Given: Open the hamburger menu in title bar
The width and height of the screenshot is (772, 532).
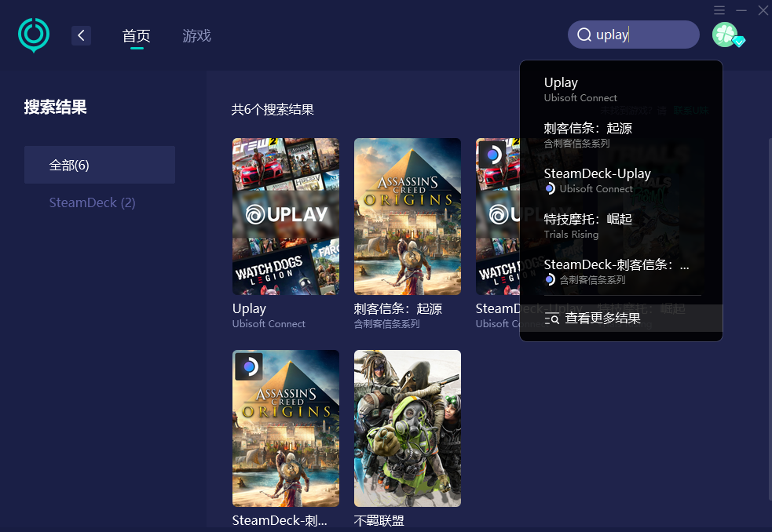Looking at the screenshot, I should click(x=719, y=10).
